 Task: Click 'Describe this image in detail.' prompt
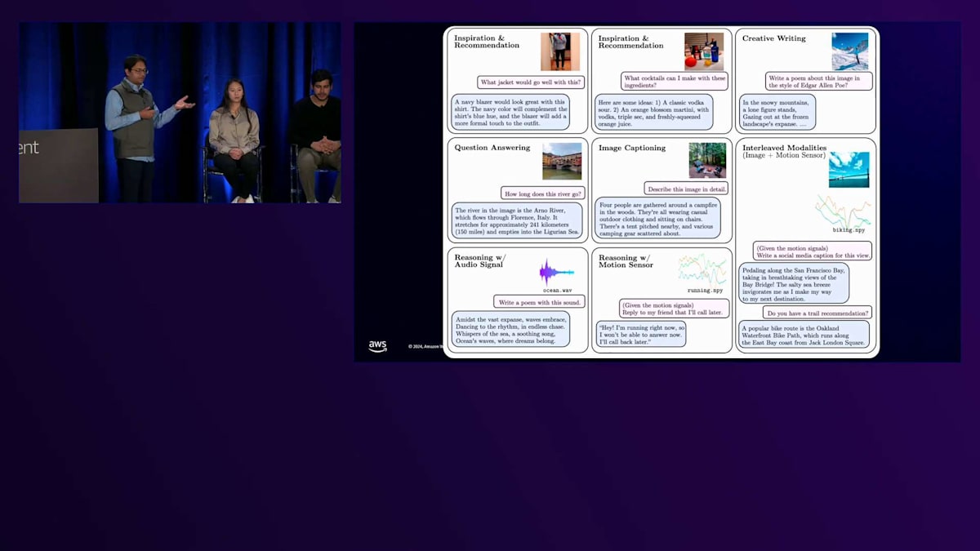click(687, 189)
